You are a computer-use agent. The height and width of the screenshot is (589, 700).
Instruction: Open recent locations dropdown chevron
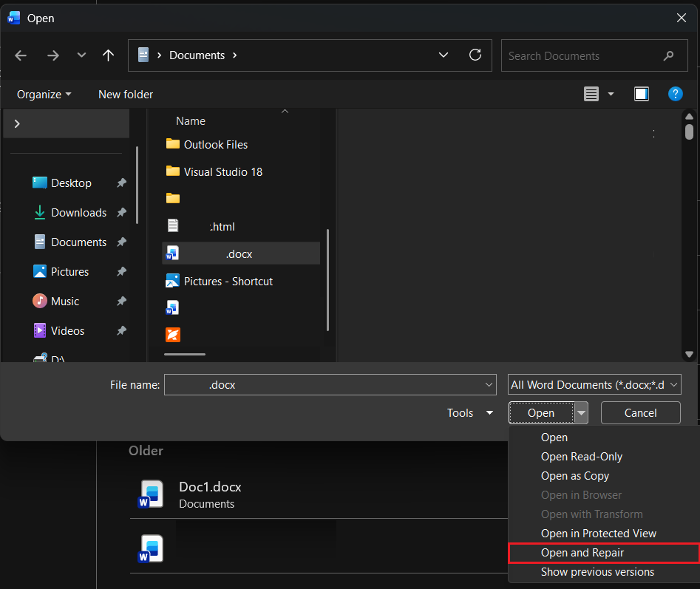81,55
